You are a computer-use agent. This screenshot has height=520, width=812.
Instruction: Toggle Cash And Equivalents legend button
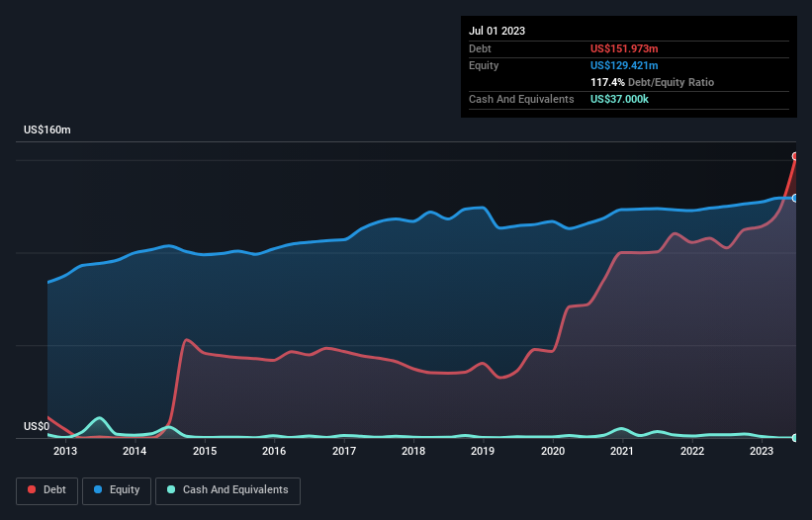tap(227, 490)
